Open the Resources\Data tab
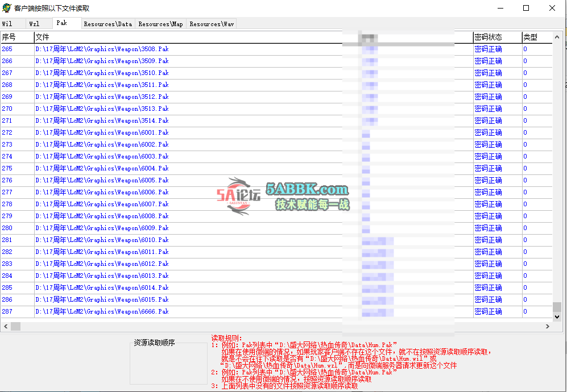Viewport: 567px width, 392px height. [x=108, y=24]
